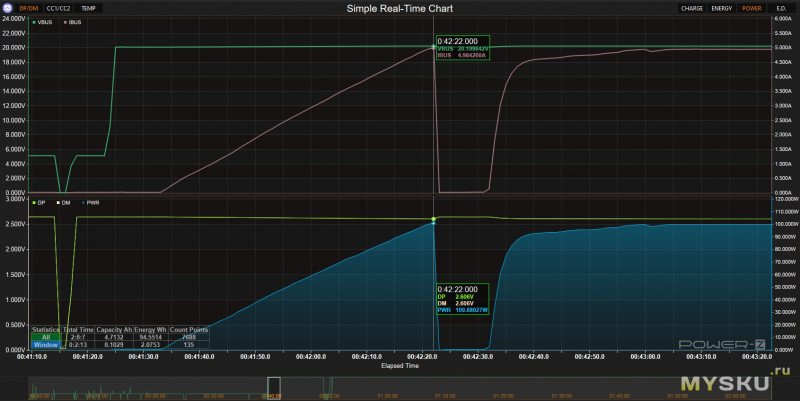
Task: Activate the POWER view button
Action: [x=751, y=8]
